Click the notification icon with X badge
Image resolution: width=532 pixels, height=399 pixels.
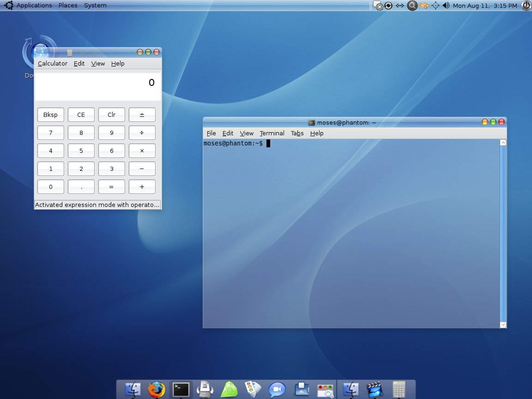tap(378, 6)
